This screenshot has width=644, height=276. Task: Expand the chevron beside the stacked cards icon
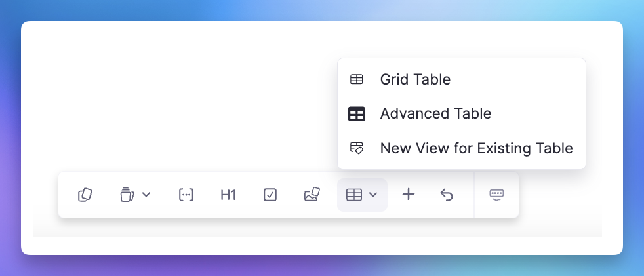146,195
